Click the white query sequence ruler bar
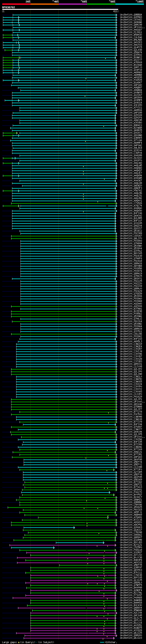Screen dimensions: 146x644 [60, 9]
